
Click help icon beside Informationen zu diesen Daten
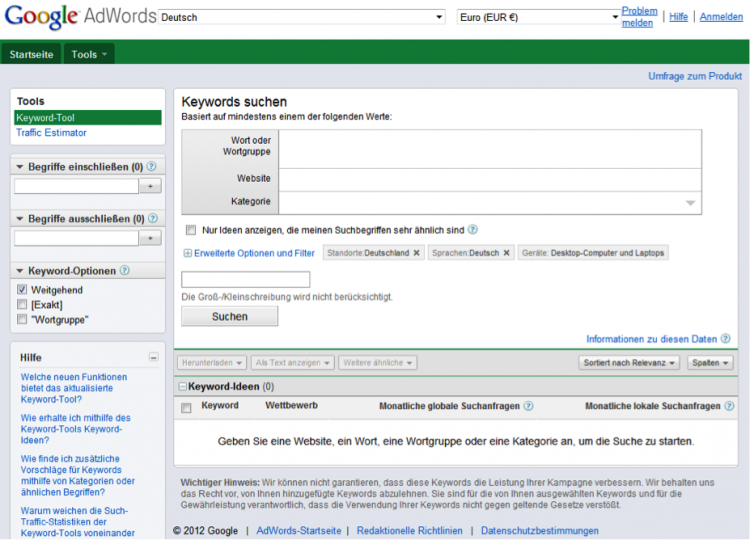tap(726, 339)
